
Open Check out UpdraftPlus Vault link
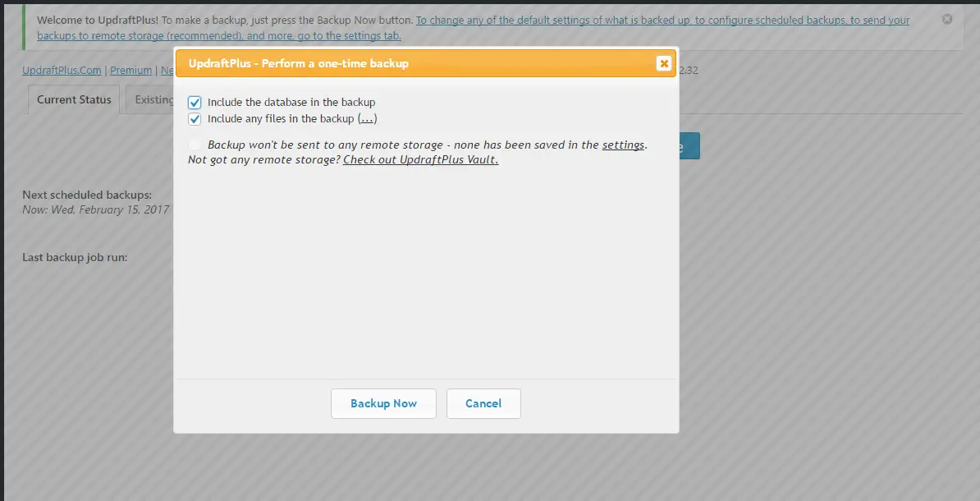pyautogui.click(x=420, y=159)
